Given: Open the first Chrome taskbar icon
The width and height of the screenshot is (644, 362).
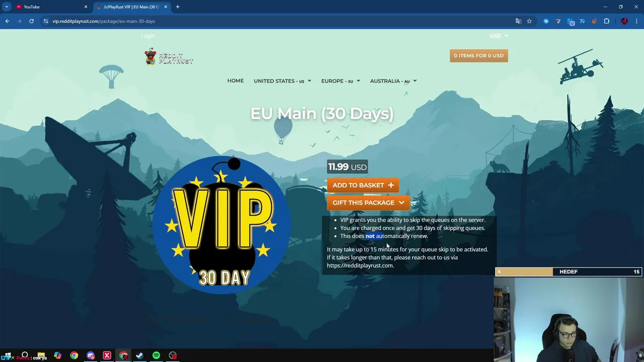Looking at the screenshot, I should click(74, 356).
